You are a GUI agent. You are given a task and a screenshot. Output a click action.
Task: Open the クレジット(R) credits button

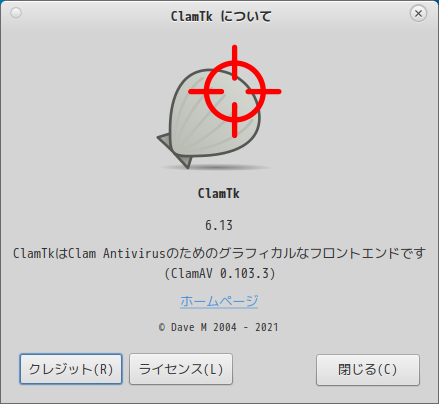click(71, 369)
